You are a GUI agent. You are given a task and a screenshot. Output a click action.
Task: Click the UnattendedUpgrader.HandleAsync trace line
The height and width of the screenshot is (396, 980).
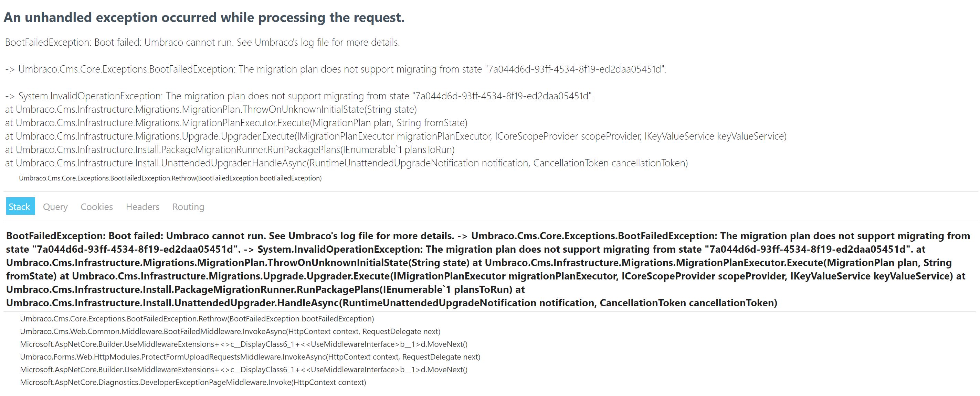coord(347,163)
